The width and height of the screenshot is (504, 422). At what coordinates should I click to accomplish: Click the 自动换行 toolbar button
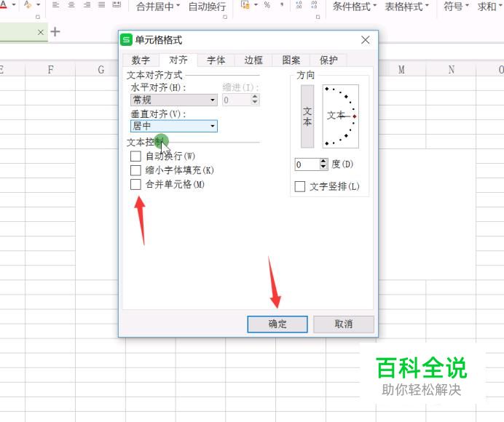[207, 7]
